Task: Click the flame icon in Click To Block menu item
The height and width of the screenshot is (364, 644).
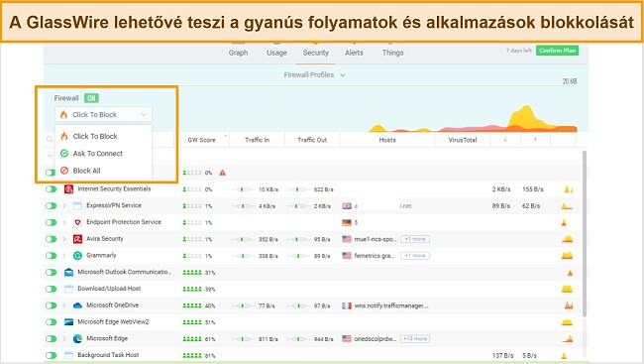Action: [64, 136]
